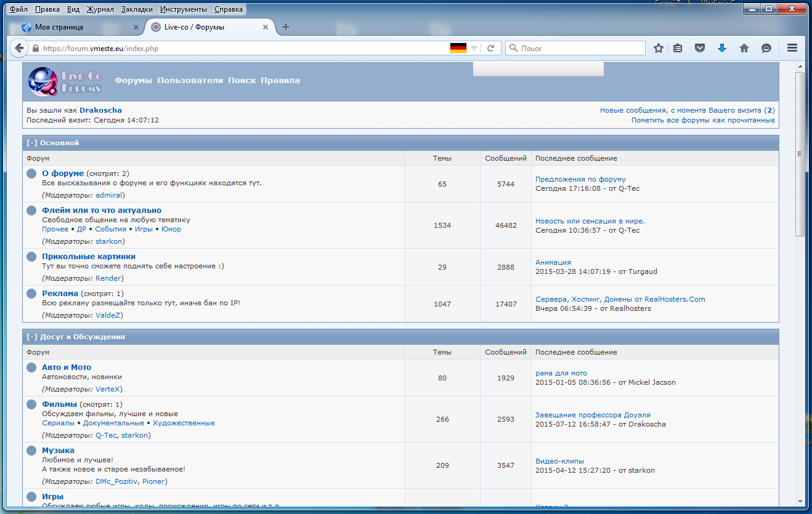Open the hamburger menu button
This screenshot has width=812, height=514.
[x=792, y=48]
